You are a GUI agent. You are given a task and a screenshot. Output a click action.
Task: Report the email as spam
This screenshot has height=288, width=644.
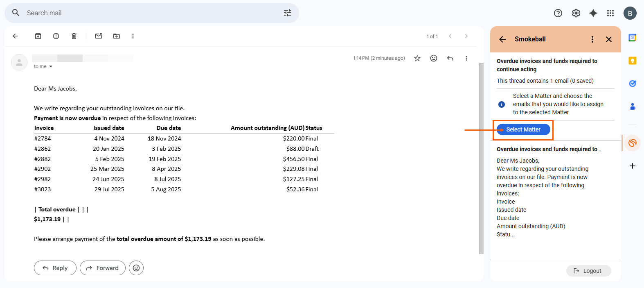click(x=56, y=36)
